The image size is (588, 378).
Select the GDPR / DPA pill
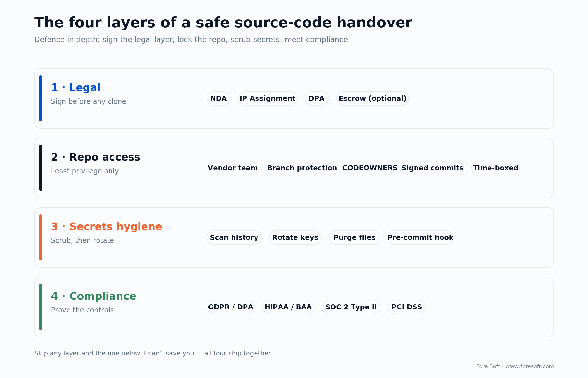pyautogui.click(x=231, y=307)
